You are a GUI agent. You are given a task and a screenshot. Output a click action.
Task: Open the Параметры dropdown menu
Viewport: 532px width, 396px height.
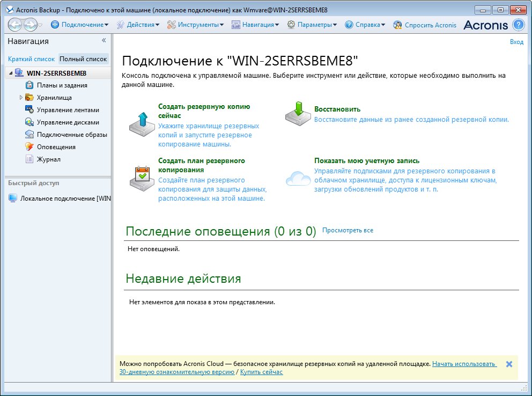[312, 25]
